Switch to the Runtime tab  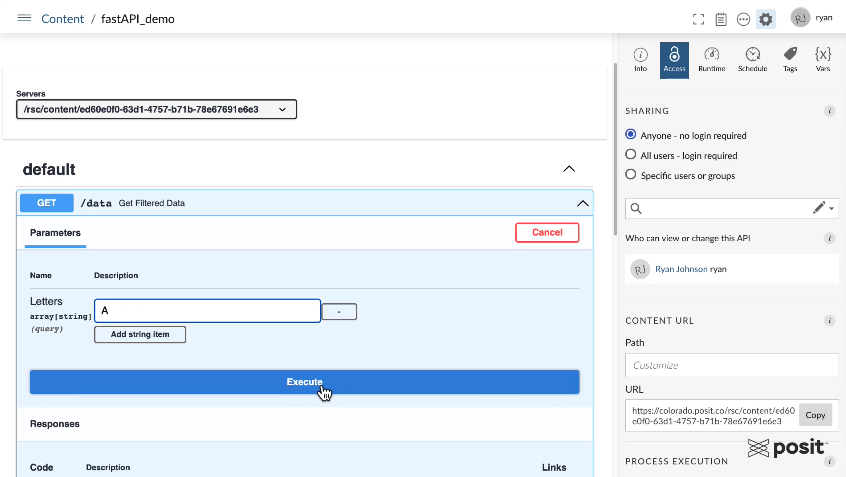(x=711, y=59)
